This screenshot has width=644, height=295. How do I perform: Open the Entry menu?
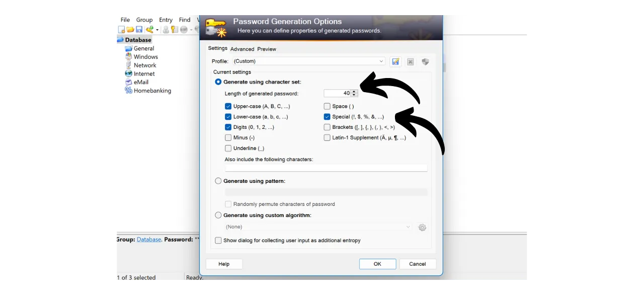pyautogui.click(x=166, y=20)
